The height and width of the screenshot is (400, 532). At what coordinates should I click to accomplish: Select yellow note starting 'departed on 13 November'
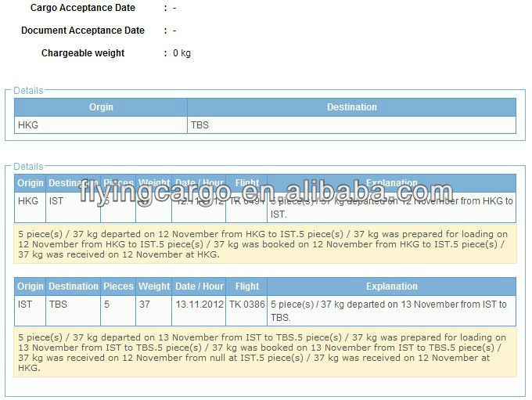(x=265, y=352)
